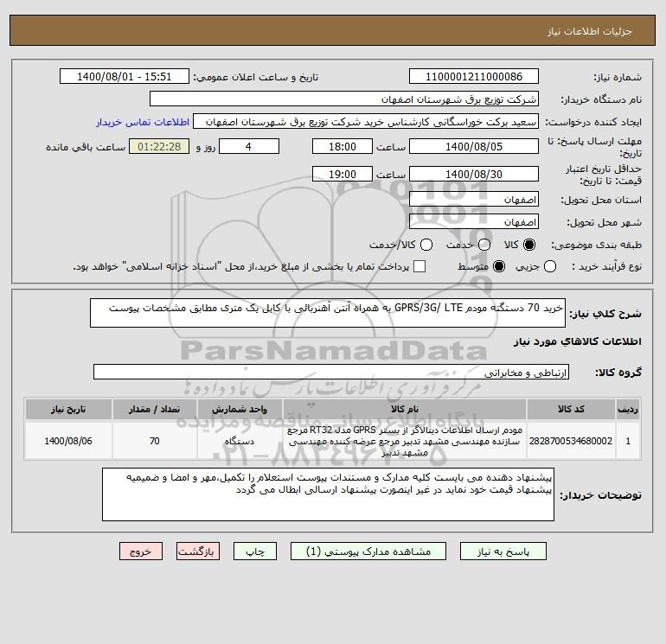
Task: Click the quantity cell 70
Action: (154, 441)
